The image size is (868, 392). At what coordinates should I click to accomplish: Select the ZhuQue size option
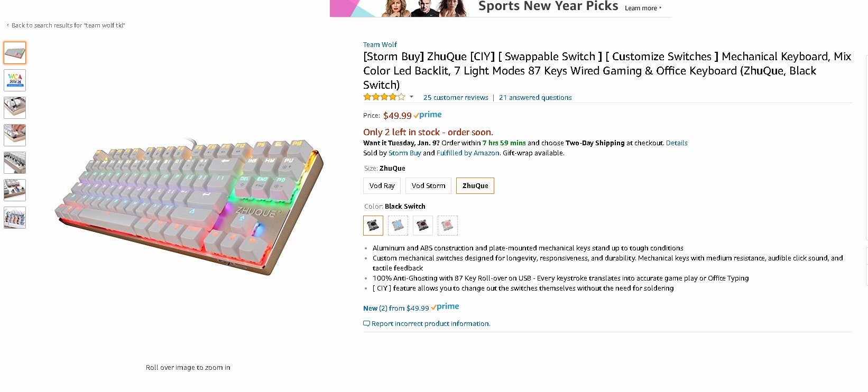475,186
